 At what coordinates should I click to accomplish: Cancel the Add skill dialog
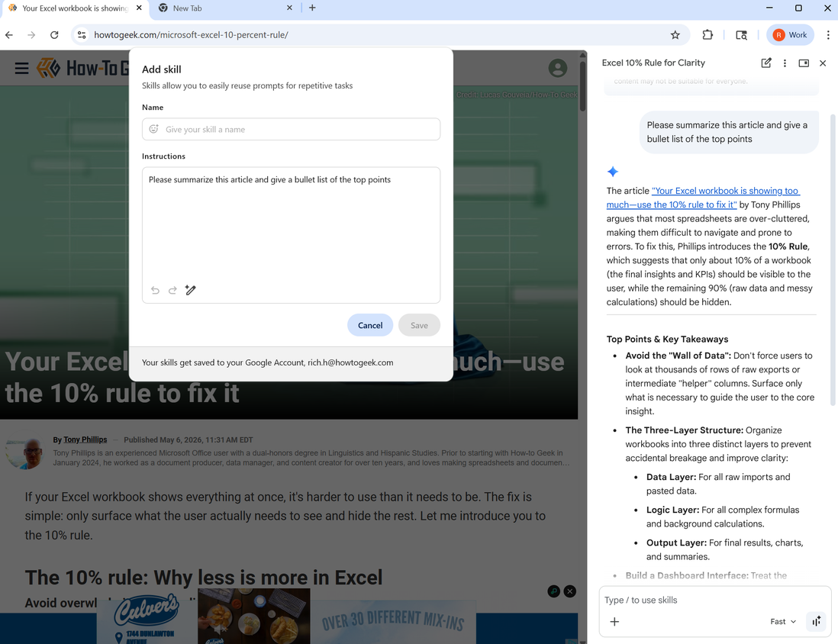(370, 325)
